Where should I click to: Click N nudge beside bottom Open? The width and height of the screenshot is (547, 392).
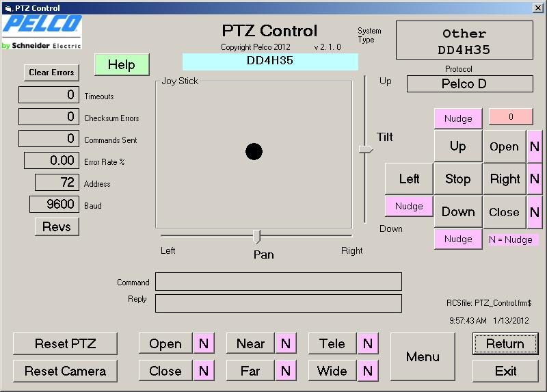click(204, 343)
